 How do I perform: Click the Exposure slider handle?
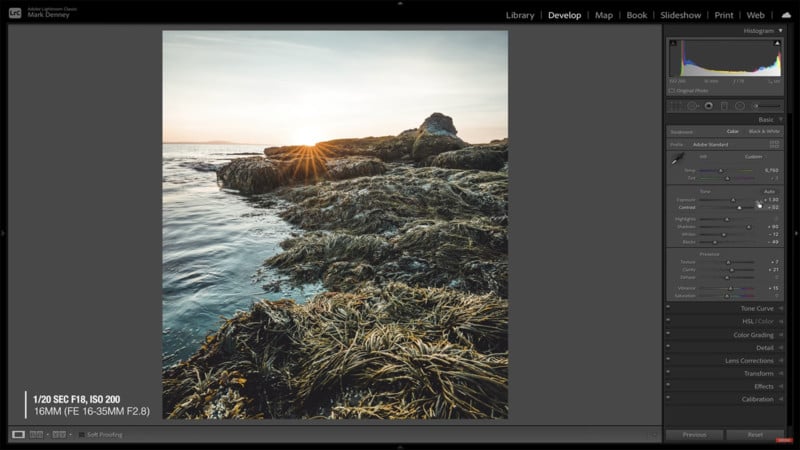pyautogui.click(x=732, y=200)
